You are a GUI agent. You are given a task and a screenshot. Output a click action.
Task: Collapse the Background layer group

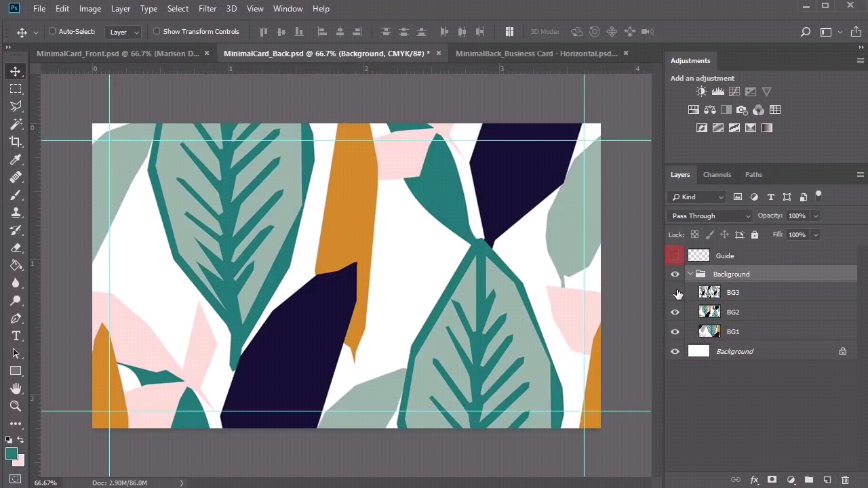(690, 274)
